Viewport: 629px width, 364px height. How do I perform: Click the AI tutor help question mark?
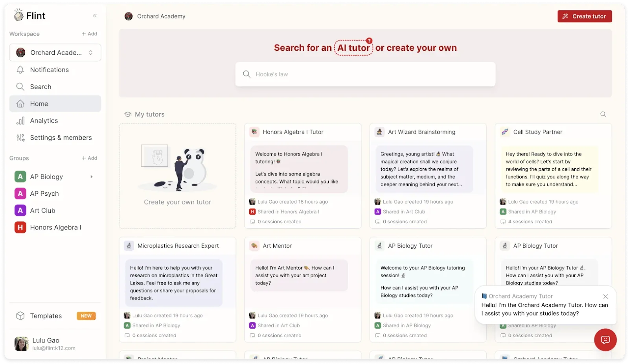click(369, 40)
